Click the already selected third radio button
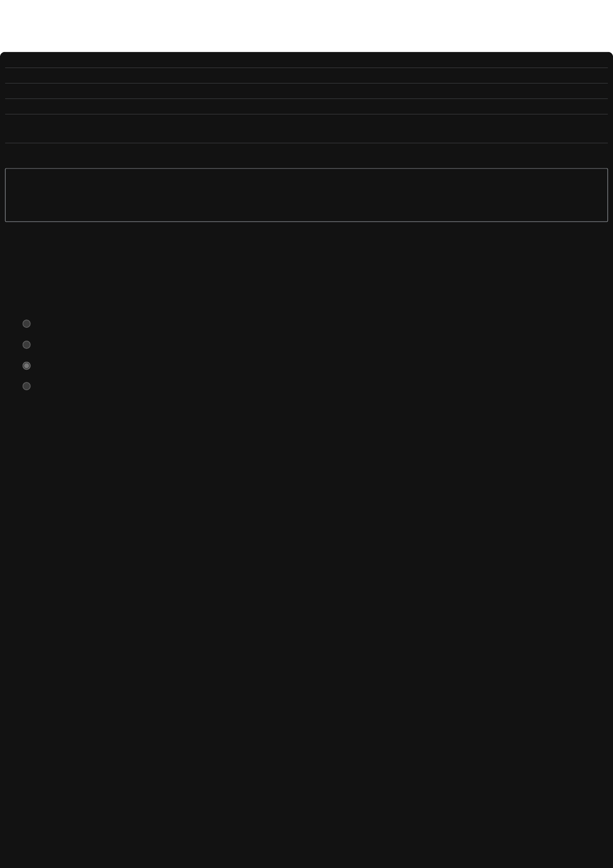Viewport: 613px width, 868px height. click(27, 365)
